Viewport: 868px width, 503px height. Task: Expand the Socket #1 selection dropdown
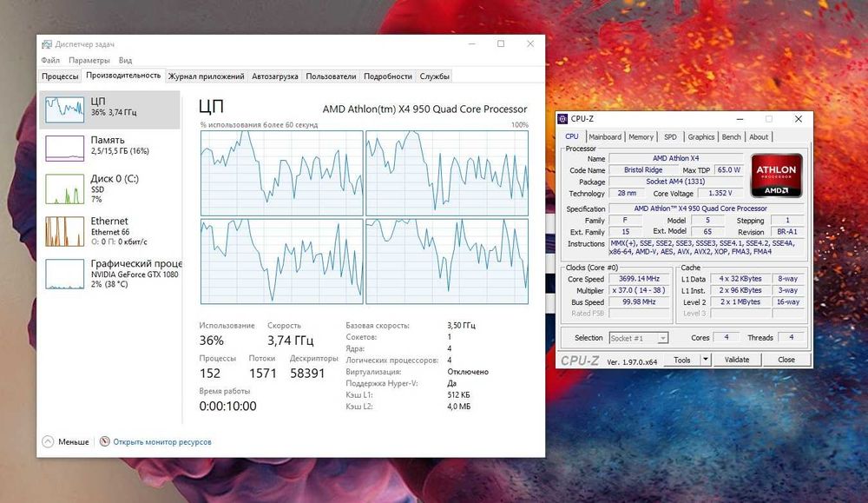point(662,338)
